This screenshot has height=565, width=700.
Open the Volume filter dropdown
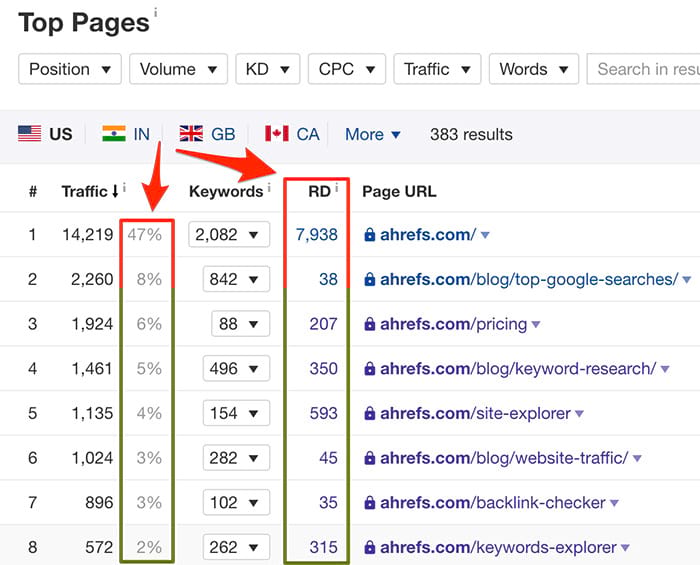tap(178, 69)
